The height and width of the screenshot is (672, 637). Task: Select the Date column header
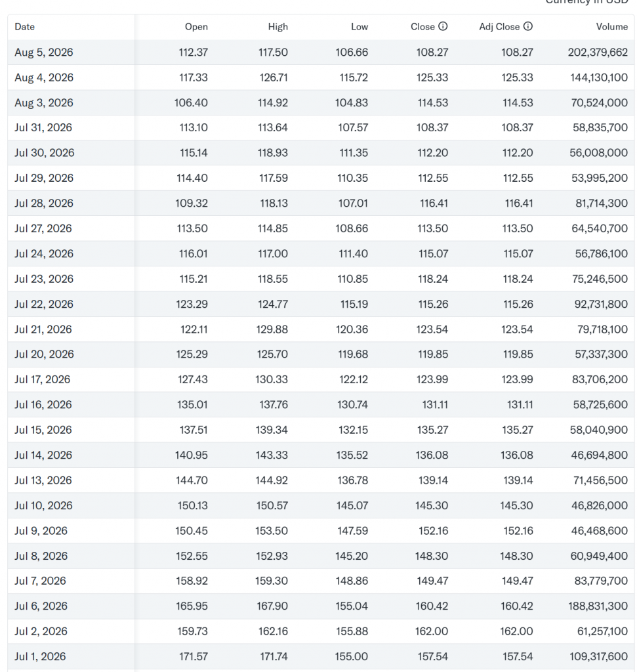[25, 26]
